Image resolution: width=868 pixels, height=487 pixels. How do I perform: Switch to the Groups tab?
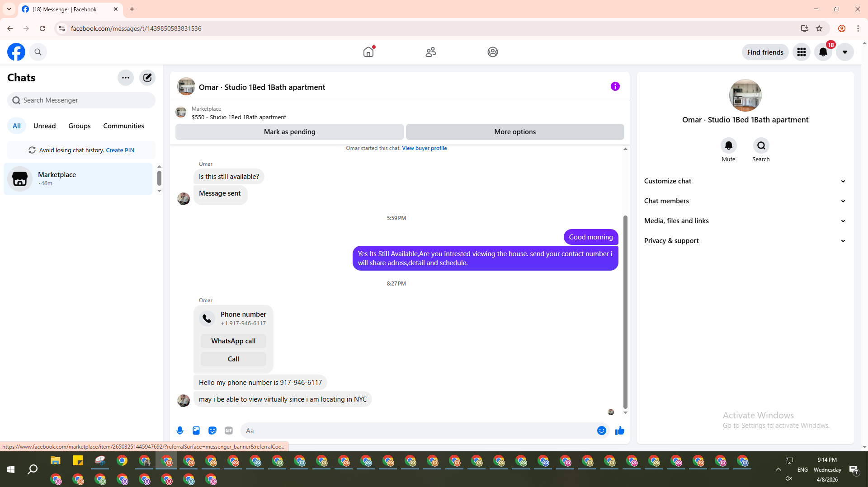pyautogui.click(x=80, y=126)
